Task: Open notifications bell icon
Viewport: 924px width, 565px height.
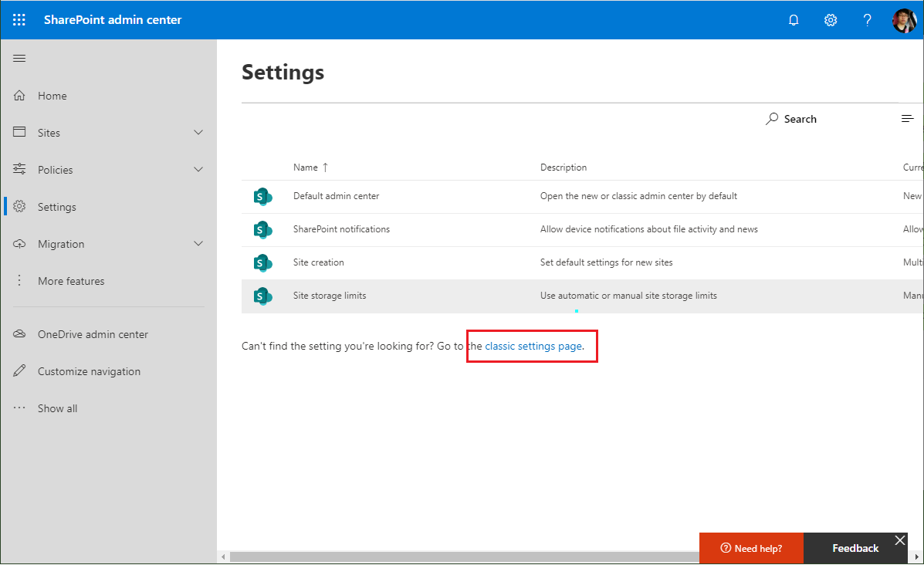Action: pos(794,20)
